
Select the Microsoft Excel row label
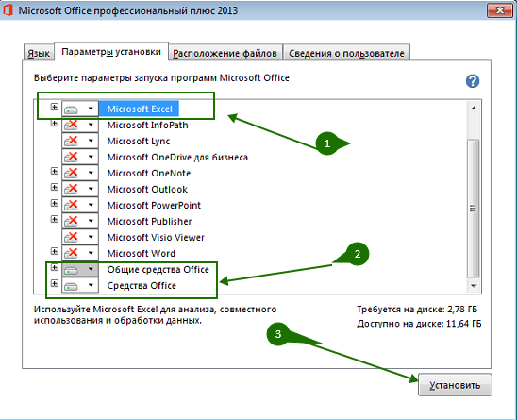tap(140, 109)
